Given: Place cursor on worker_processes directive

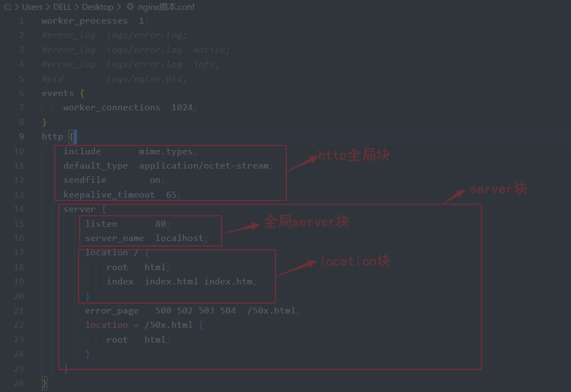Looking at the screenshot, I should click(84, 21).
